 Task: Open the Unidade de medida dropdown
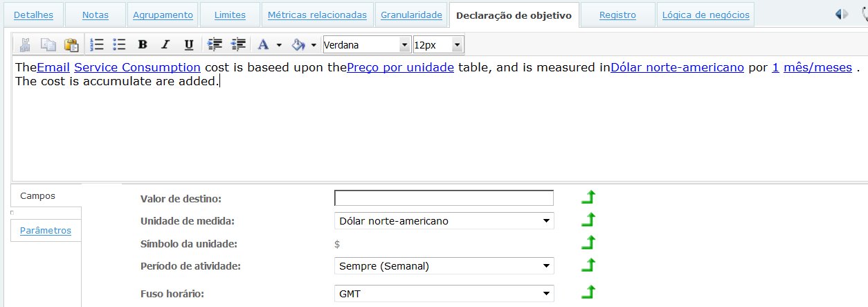coord(444,220)
